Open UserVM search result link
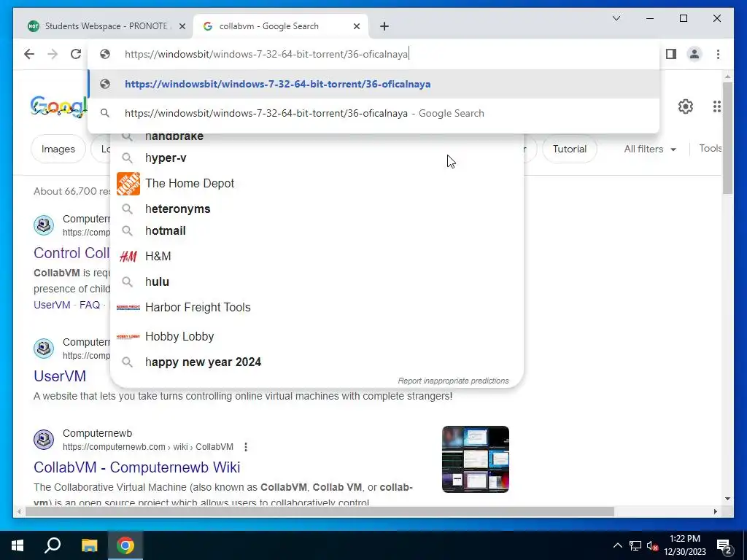The width and height of the screenshot is (747, 560). point(60,376)
